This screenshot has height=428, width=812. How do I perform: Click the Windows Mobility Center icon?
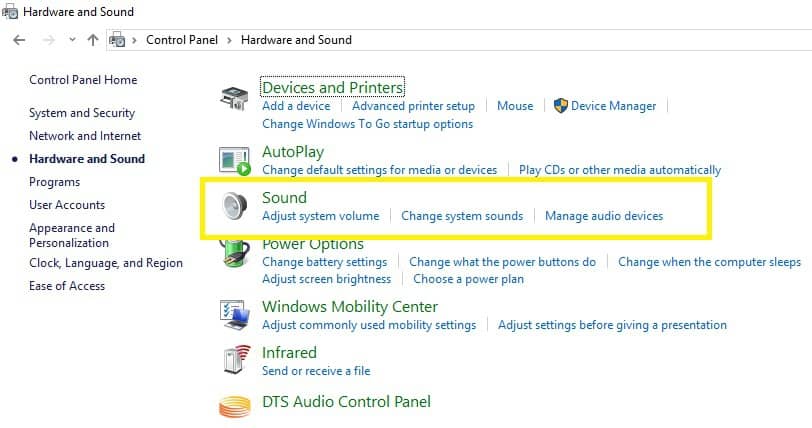coord(235,315)
